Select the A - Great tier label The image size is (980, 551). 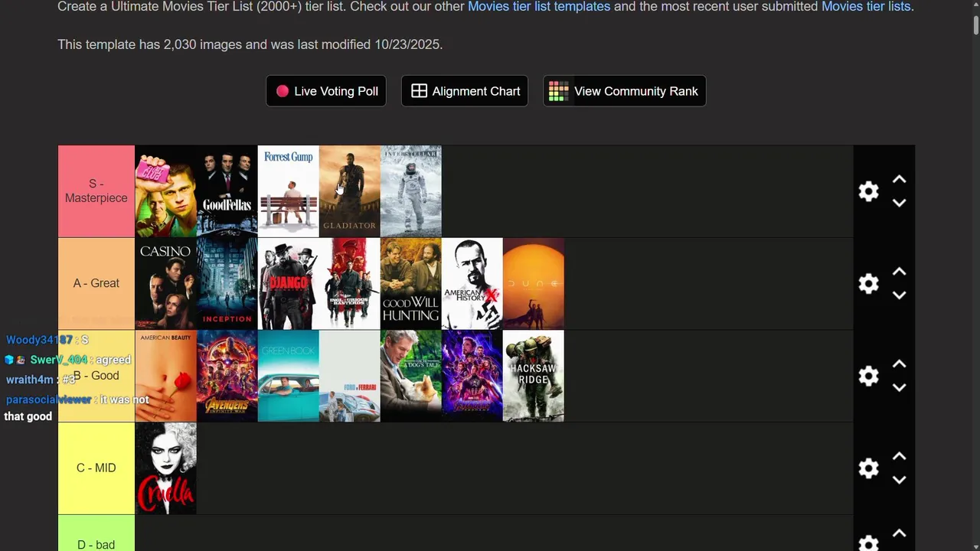pyautogui.click(x=96, y=284)
